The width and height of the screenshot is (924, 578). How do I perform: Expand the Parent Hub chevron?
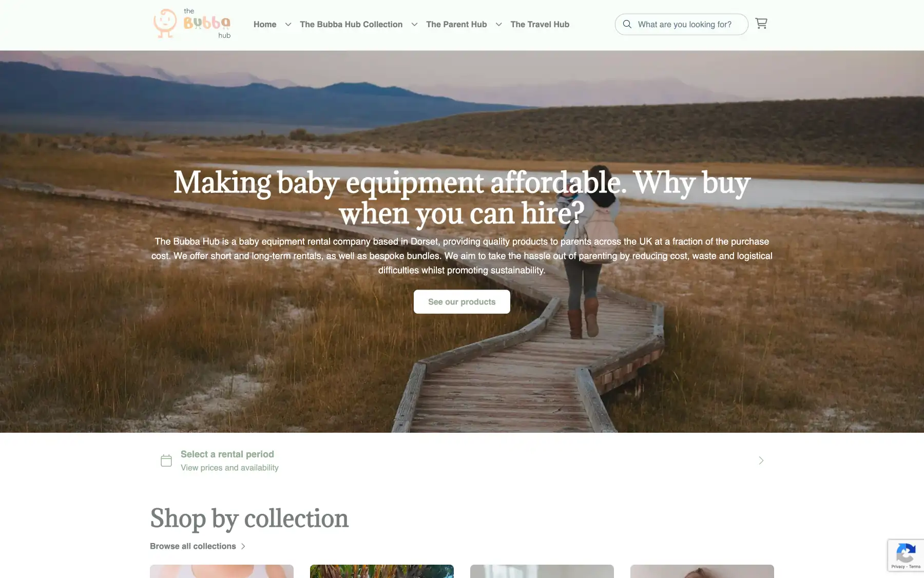[498, 24]
